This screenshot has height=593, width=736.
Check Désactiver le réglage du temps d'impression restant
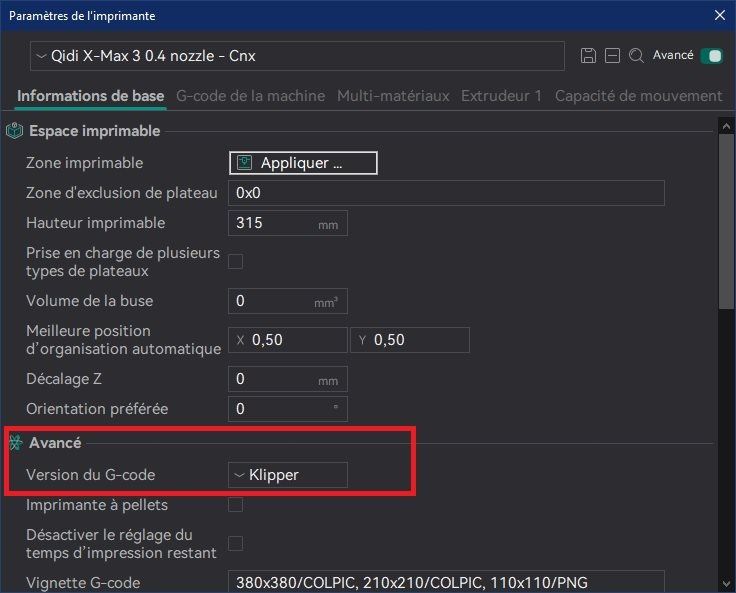236,544
